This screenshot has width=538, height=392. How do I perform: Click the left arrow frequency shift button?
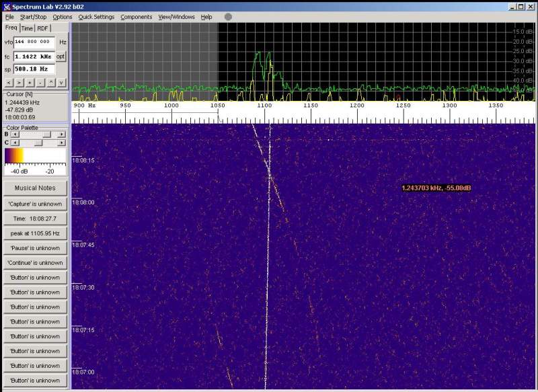click(x=9, y=83)
